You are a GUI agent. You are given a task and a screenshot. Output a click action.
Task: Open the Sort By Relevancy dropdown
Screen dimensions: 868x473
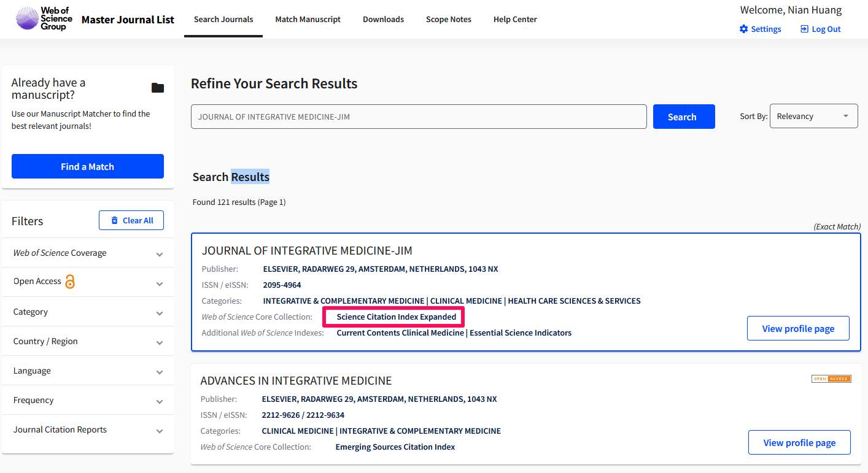(x=813, y=116)
